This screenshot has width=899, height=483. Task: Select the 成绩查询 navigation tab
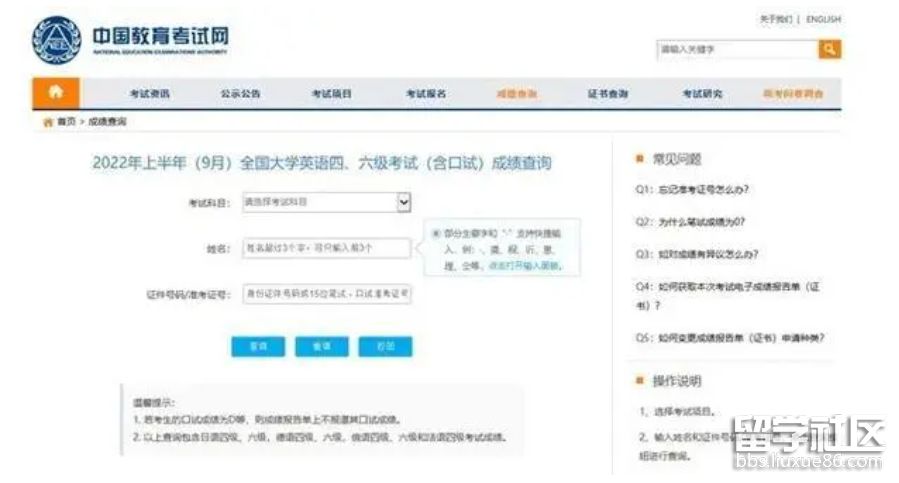(516, 93)
